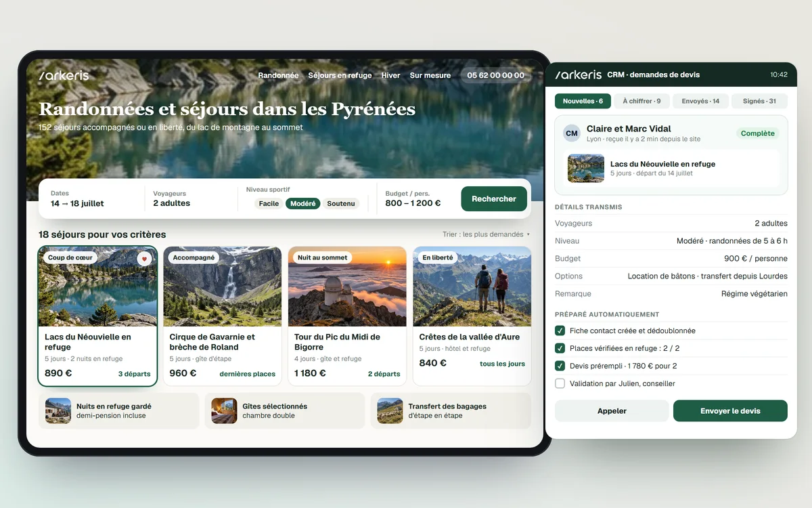Click the Modéré · randonnées de 5 à 6 h value
Viewport: 812px width, 508px height.
coord(731,241)
